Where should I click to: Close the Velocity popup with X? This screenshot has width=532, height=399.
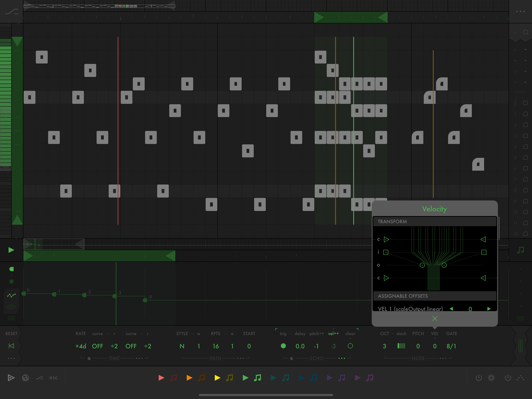tap(435, 319)
